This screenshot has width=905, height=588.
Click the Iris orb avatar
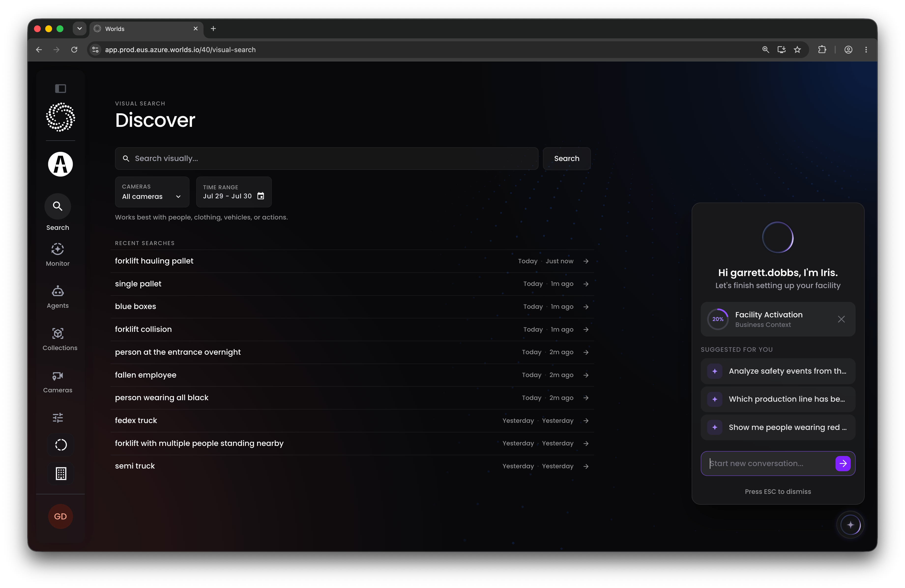778,237
